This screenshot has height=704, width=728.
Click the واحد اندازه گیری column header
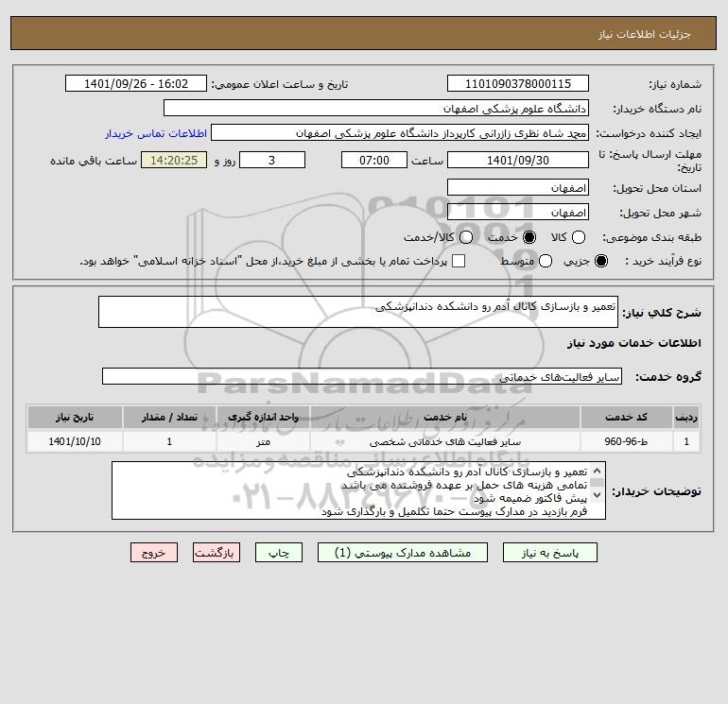(x=263, y=417)
